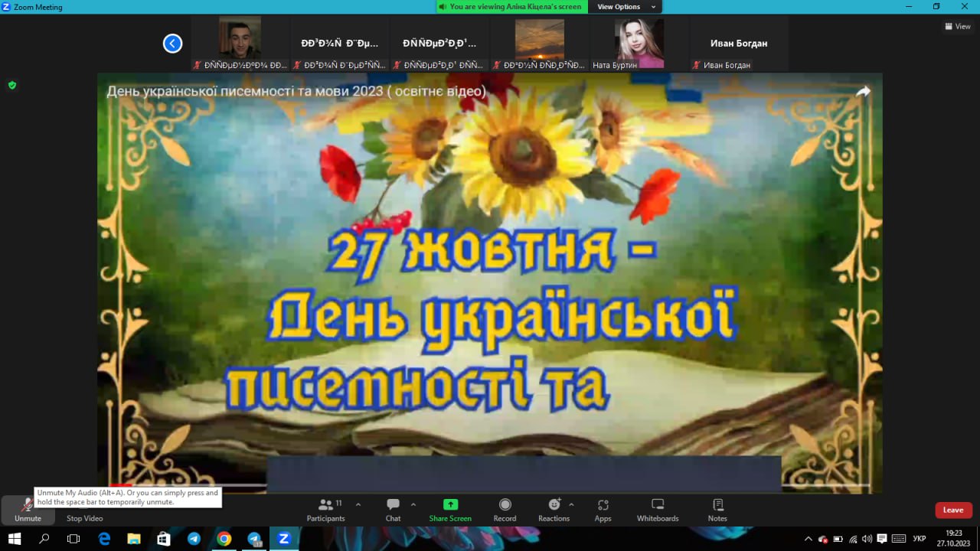980x551 pixels.
Task: Open the Chat panel
Action: tap(393, 509)
